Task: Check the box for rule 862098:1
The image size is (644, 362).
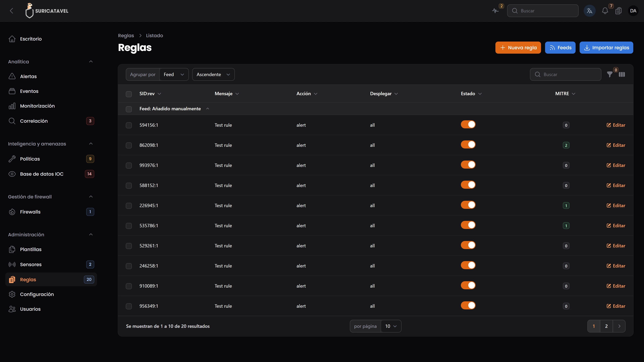Action: click(129, 145)
